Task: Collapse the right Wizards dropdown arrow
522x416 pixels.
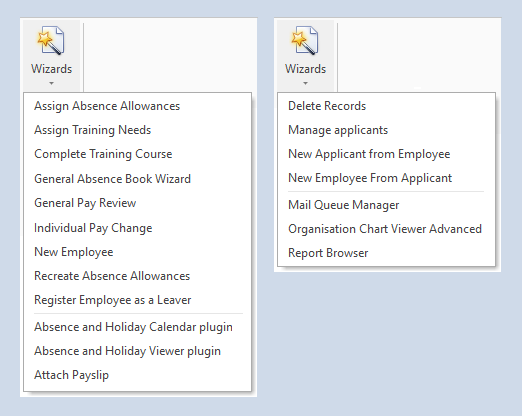Action: click(305, 83)
